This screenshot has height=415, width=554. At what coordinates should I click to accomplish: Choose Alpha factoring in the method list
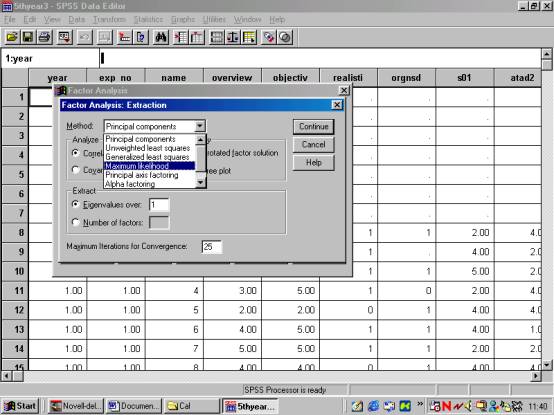[x=130, y=184]
